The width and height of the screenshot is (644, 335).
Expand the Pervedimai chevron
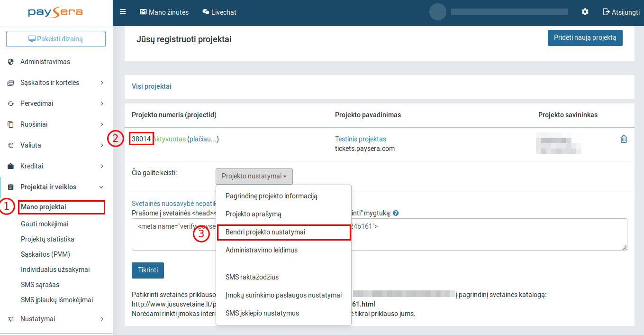(102, 103)
